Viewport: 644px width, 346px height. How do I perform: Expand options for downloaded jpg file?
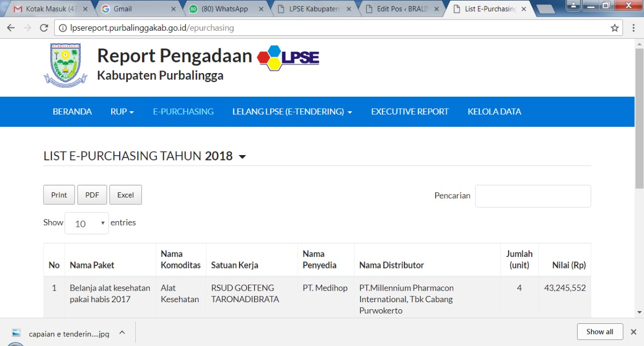click(122, 332)
